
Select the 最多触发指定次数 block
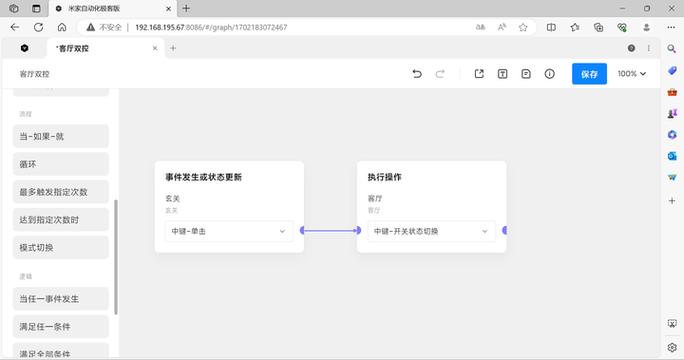[61, 192]
